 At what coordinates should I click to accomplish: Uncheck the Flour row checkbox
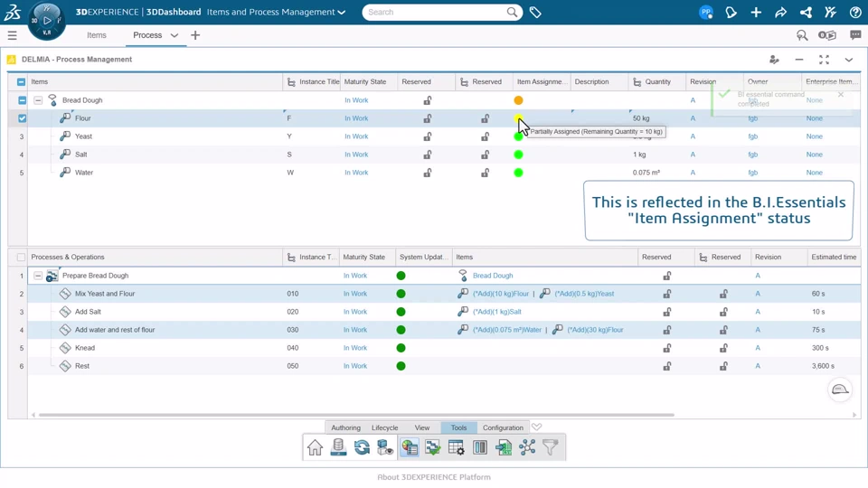[22, 118]
